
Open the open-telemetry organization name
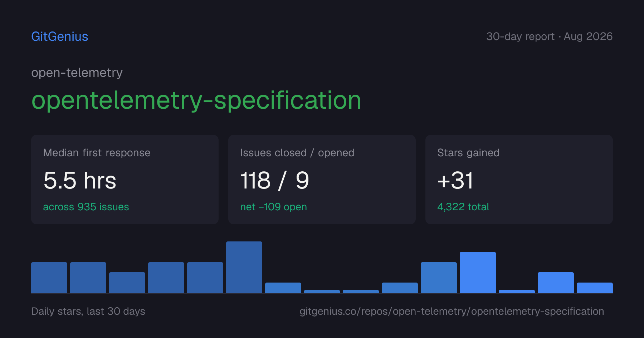tap(77, 73)
